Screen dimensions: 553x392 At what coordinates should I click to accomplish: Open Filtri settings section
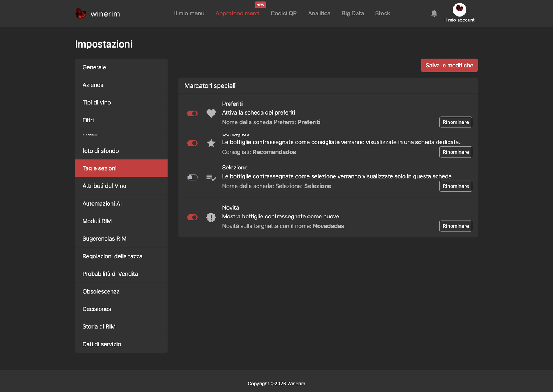point(121,120)
